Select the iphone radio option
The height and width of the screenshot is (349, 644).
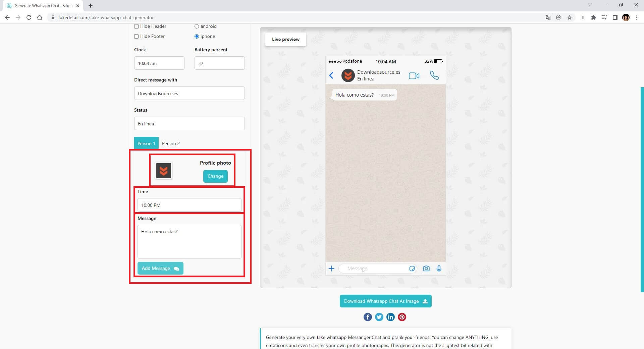click(x=197, y=37)
